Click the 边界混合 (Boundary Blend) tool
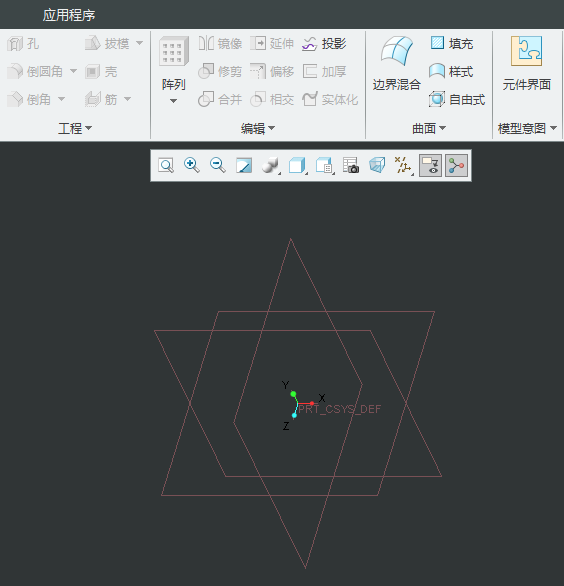Screen dimensions: 564x586 click(x=397, y=64)
